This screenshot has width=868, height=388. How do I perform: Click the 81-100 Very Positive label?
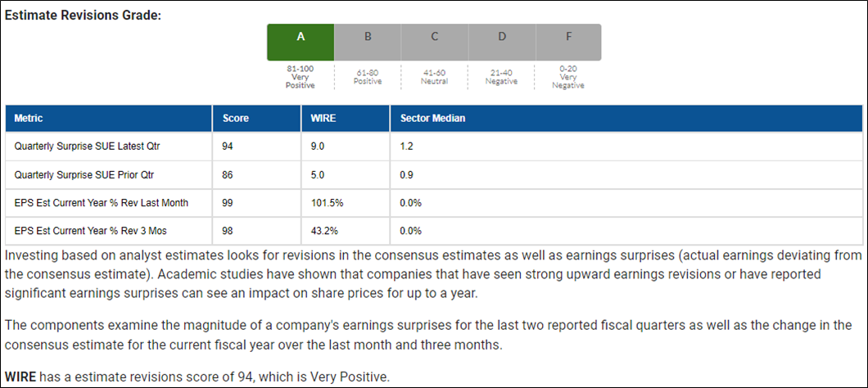click(x=300, y=77)
